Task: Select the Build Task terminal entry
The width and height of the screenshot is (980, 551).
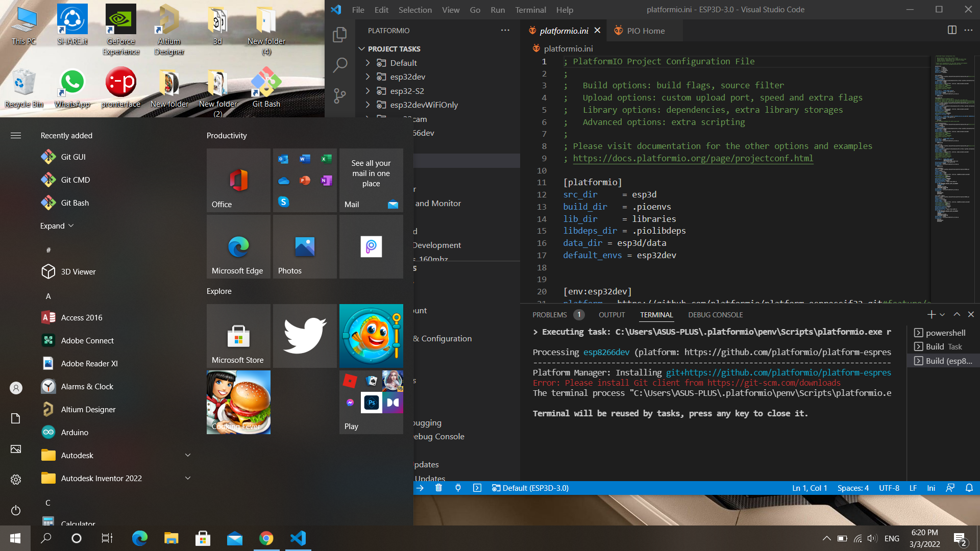Action: coord(943,346)
